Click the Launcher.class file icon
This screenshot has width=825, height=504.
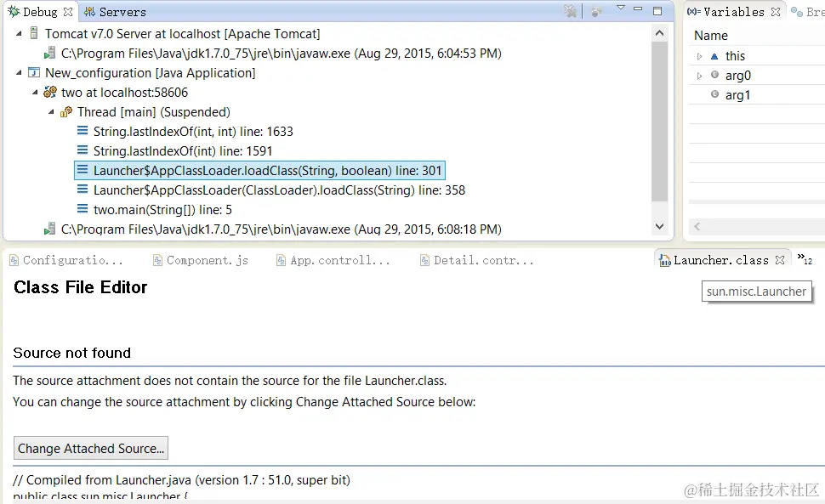click(665, 260)
